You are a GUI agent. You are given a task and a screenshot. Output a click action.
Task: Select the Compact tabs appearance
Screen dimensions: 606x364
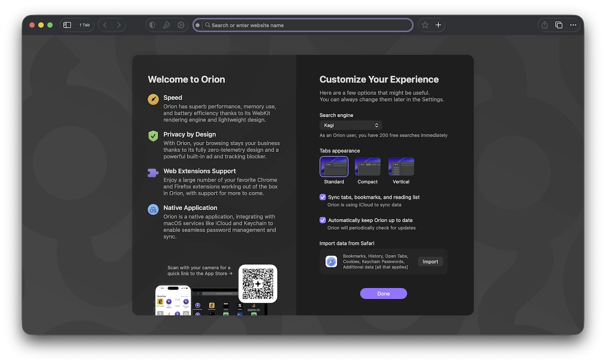tap(368, 167)
